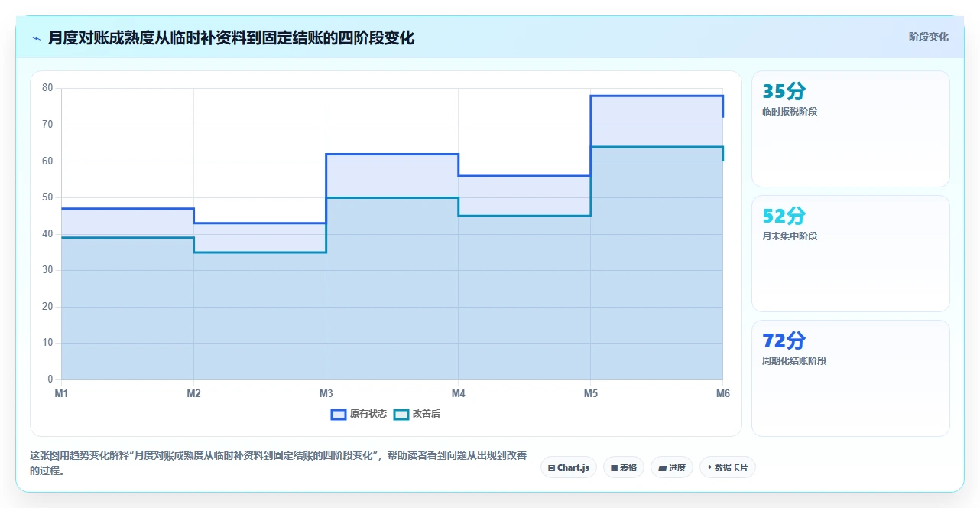Click the M3 x-axis label
Screen dimensions: 980x508
point(326,394)
